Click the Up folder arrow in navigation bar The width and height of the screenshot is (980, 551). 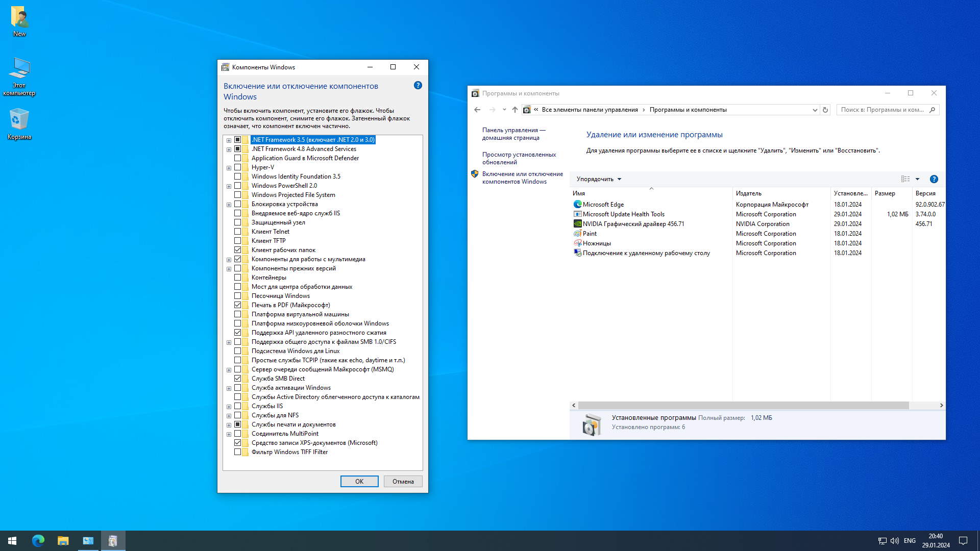tap(514, 110)
